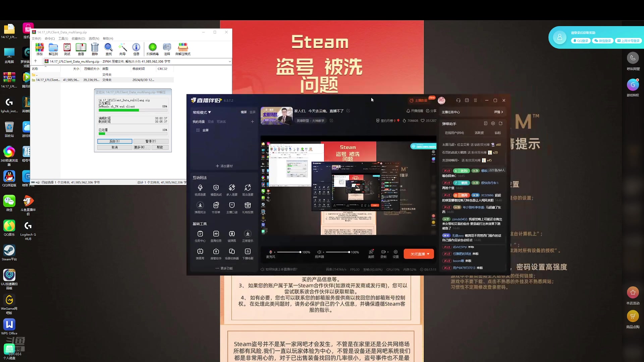The width and height of the screenshot is (644, 362).
Task: Click the headset support icon in title bar
Action: coord(458,100)
